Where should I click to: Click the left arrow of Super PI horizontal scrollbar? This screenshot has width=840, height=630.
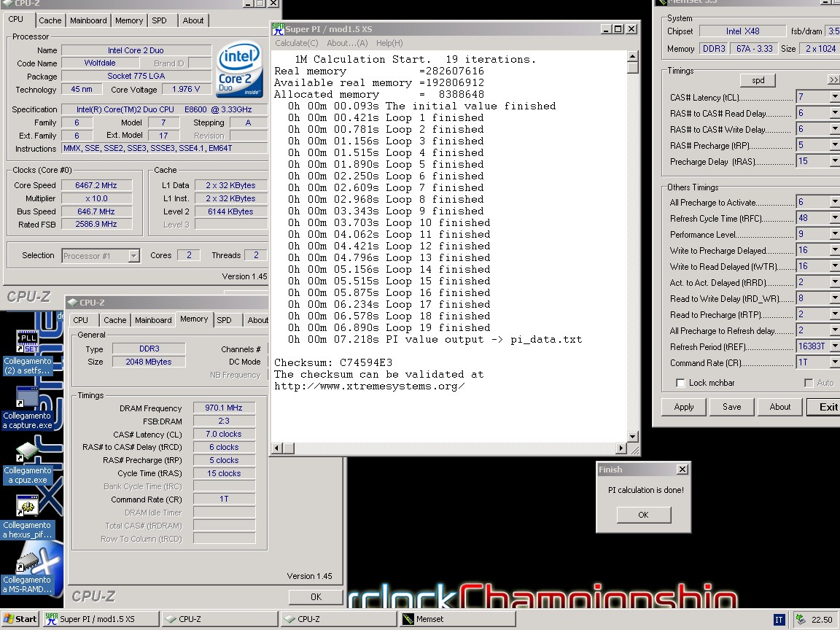(277, 448)
